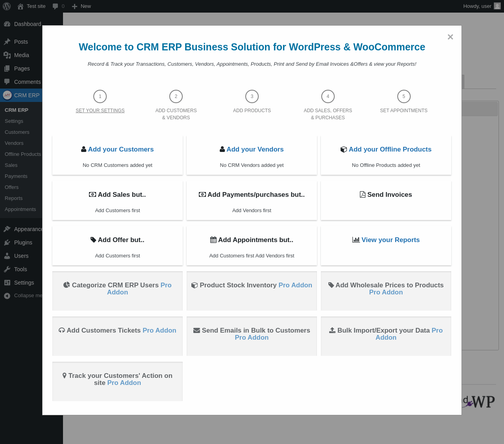Click the No CRM Vendors added yet text
The width and height of the screenshot is (504, 444).
click(x=252, y=165)
